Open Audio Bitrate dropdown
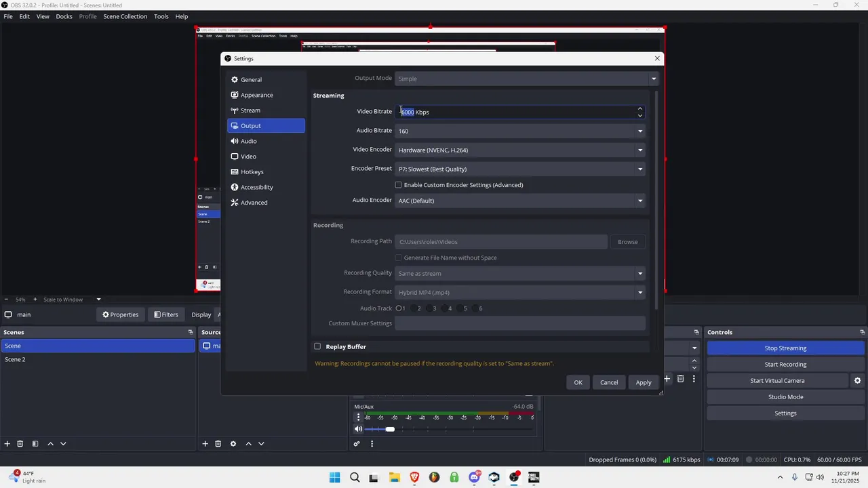The height and width of the screenshot is (488, 868). click(x=520, y=131)
